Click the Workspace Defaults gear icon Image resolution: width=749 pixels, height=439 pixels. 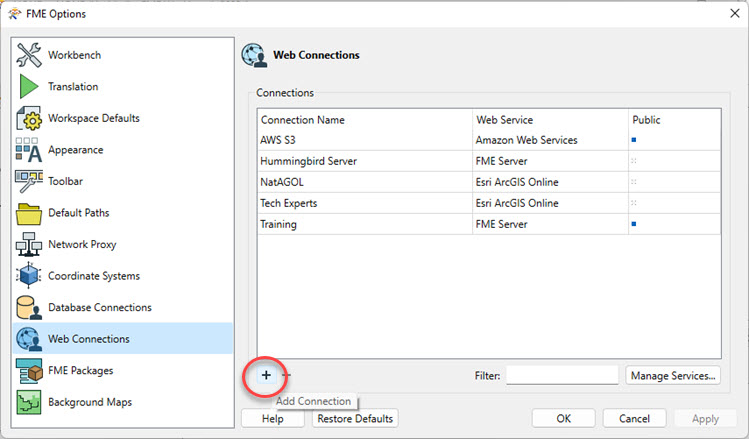pyautogui.click(x=29, y=118)
